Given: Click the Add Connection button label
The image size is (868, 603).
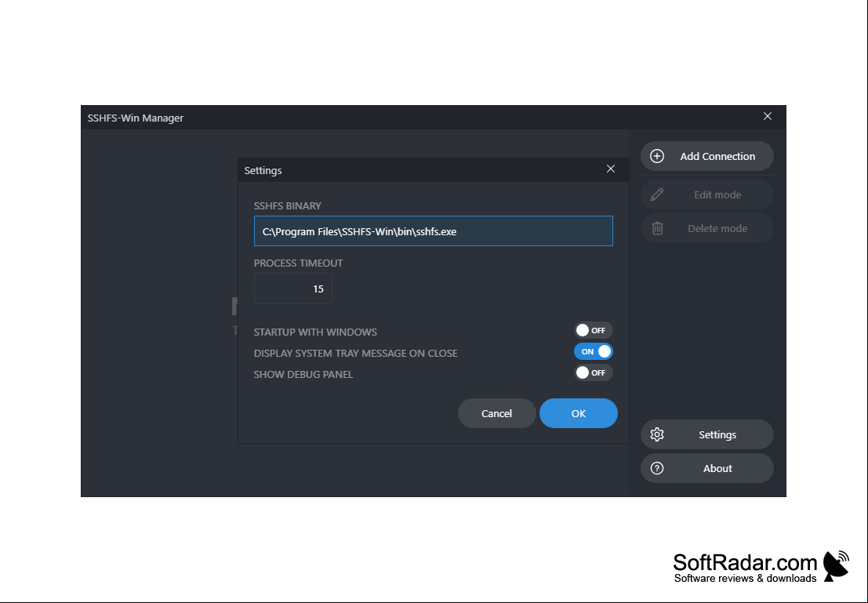Looking at the screenshot, I should [x=717, y=157].
